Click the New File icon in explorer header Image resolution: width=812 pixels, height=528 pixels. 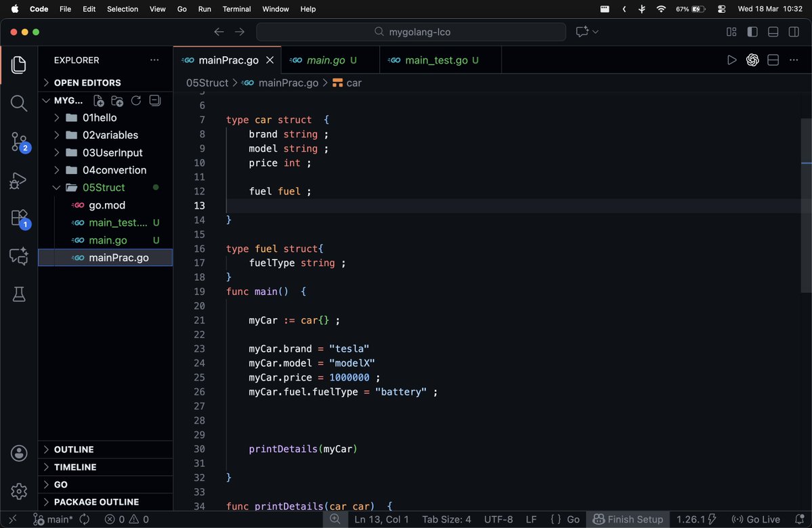(x=98, y=100)
